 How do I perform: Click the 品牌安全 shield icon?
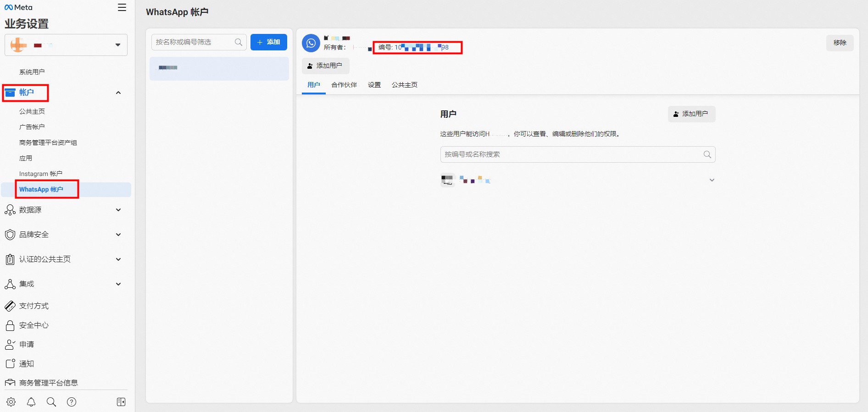[10, 235]
